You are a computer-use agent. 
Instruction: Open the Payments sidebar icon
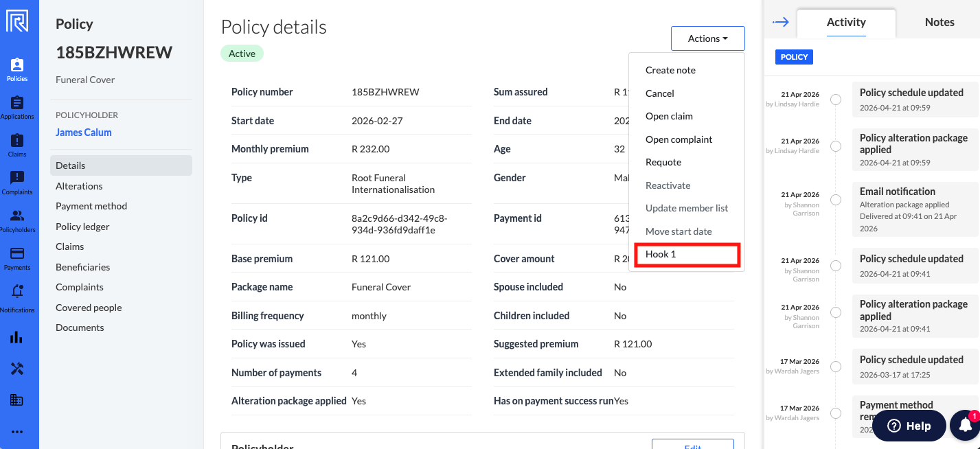17,258
